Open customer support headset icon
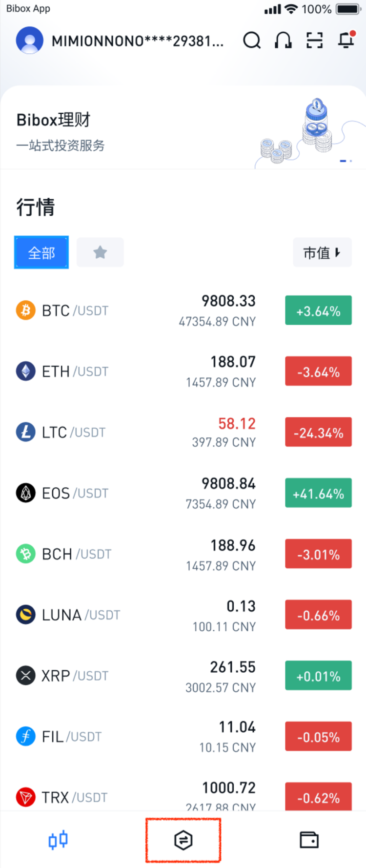Screen dimensions: 366x868 (x=283, y=41)
